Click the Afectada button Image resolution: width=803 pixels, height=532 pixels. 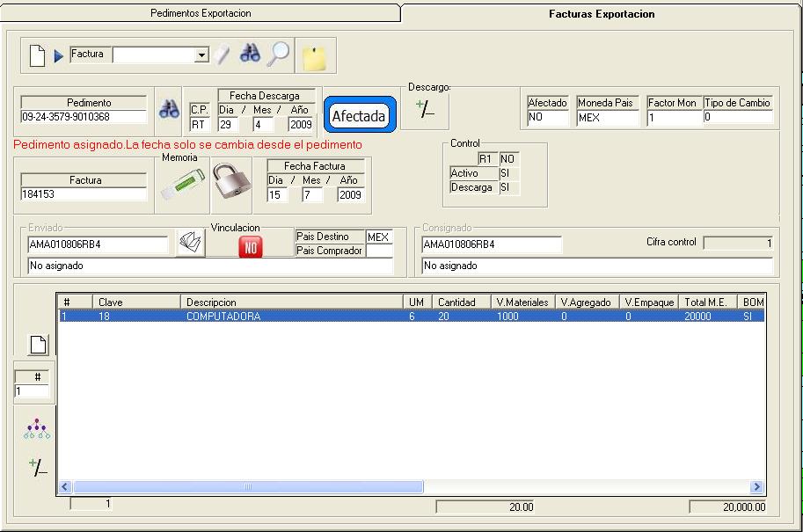click(x=360, y=114)
